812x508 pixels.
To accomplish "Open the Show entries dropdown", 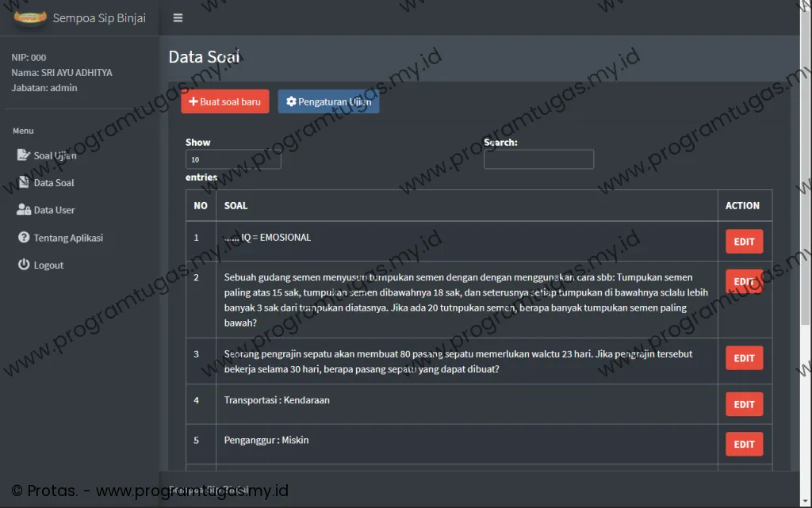I will click(x=233, y=159).
